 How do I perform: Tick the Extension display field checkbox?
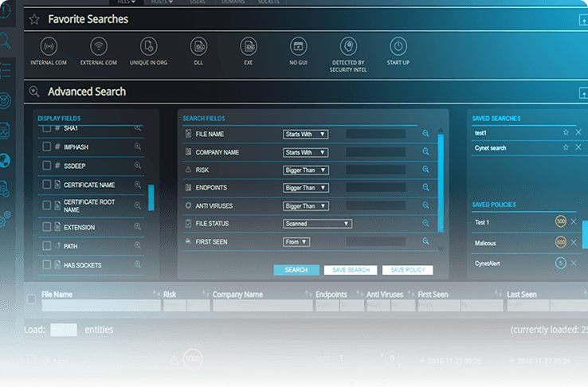click(46, 227)
